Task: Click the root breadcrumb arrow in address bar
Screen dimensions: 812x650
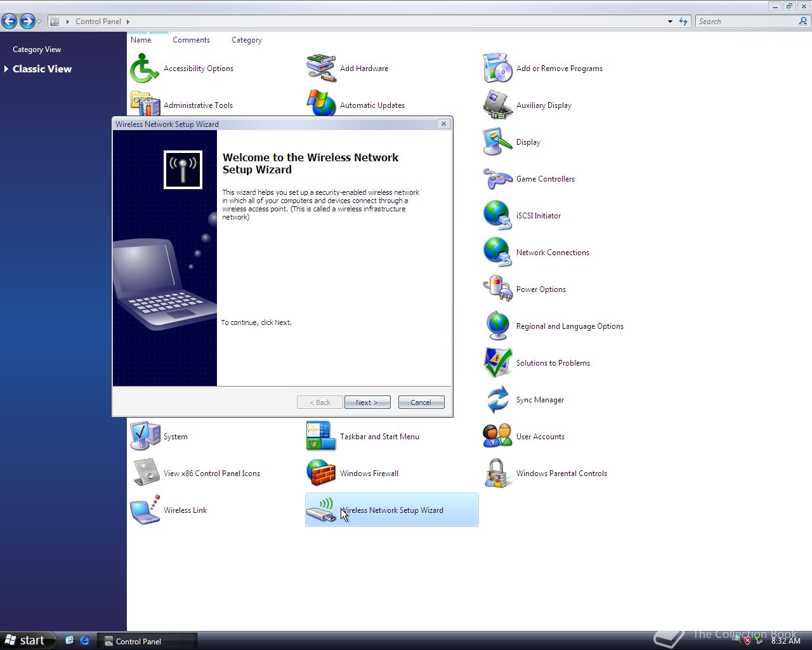Action: click(68, 22)
